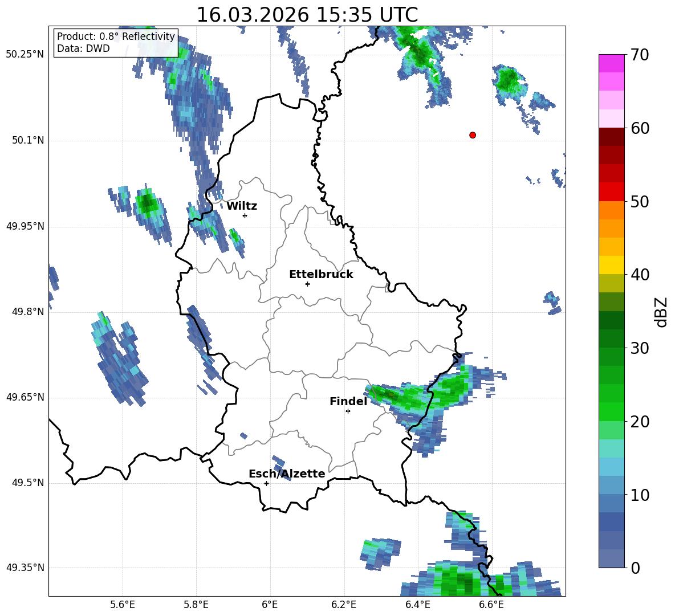Pick the red 50 dBZ colorbar band

611,191
